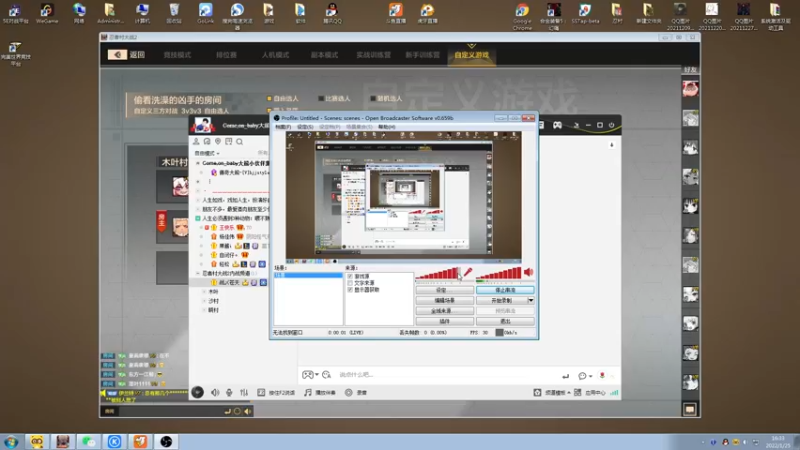This screenshot has width=800, height=450.
Task: Open Google Chrome desktop shortcut
Action: tap(522, 16)
